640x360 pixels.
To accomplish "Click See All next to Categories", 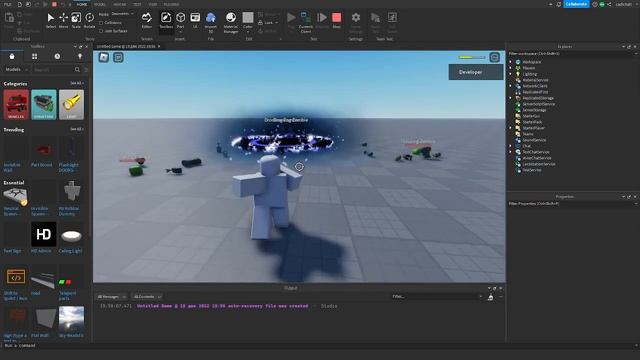I will (x=76, y=83).
